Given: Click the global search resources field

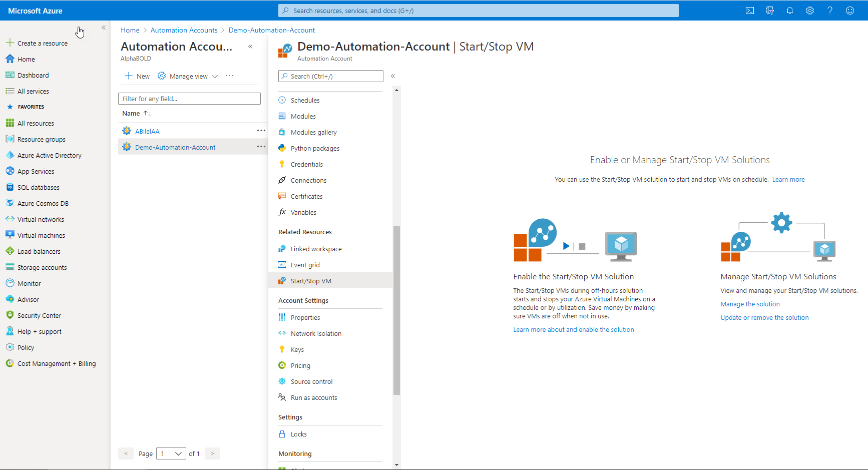Looking at the screenshot, I should click(x=479, y=11).
